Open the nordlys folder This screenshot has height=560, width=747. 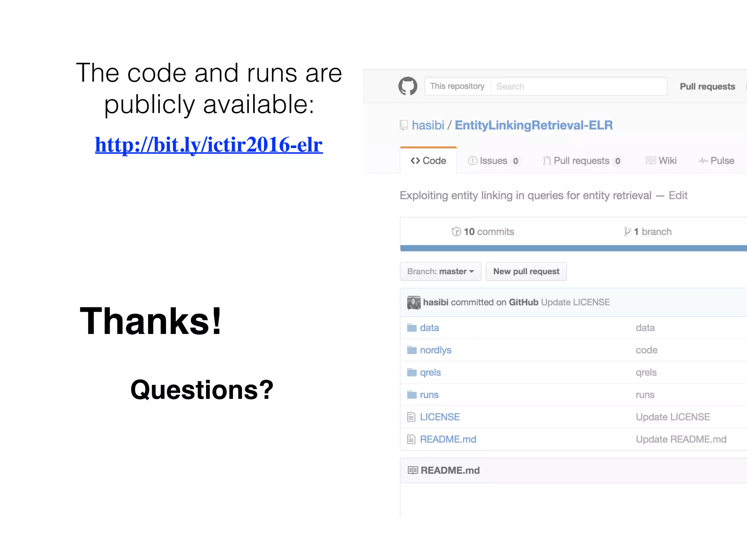(x=436, y=350)
